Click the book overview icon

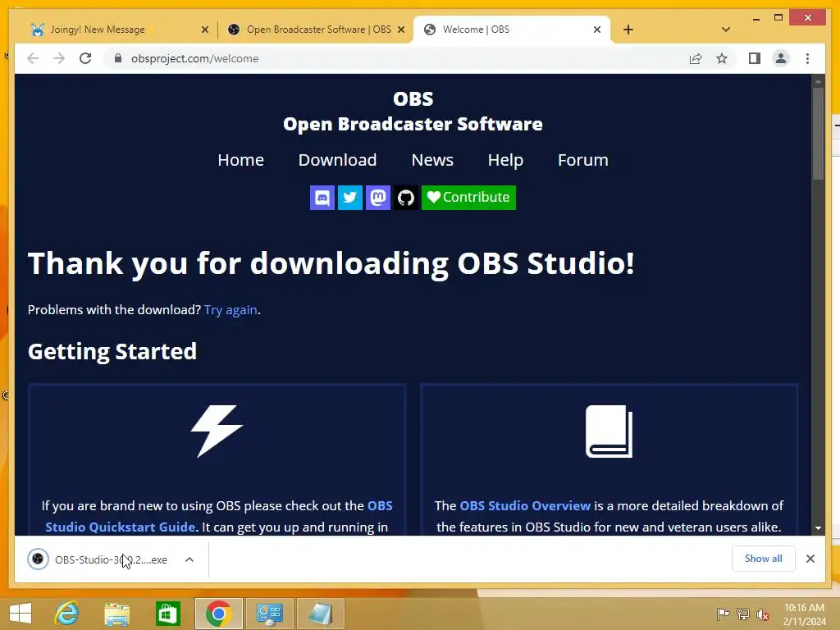[609, 431]
